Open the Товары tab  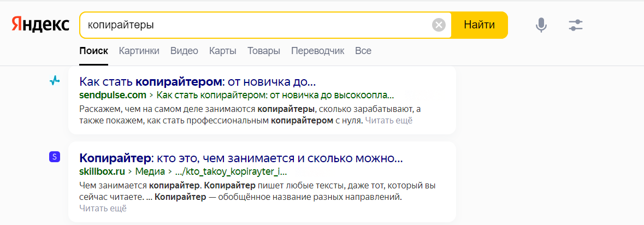click(x=264, y=51)
